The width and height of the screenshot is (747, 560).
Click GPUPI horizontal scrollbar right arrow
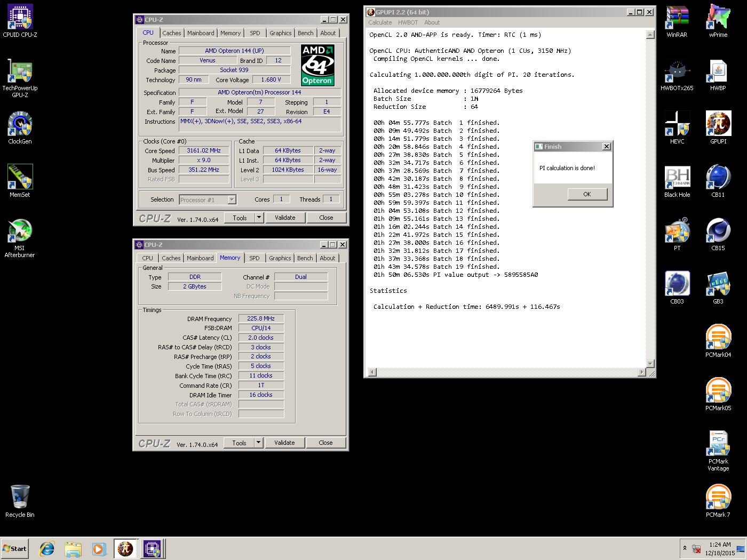[x=641, y=372]
